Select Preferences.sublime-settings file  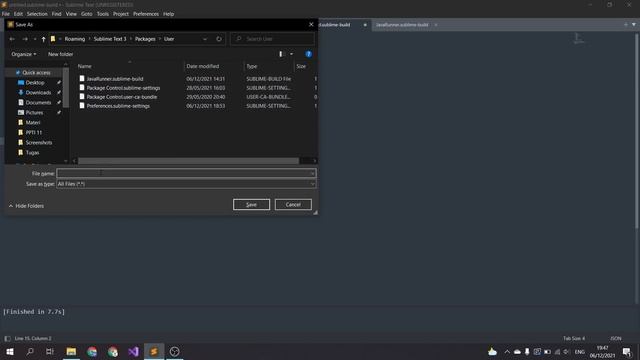tap(118, 106)
